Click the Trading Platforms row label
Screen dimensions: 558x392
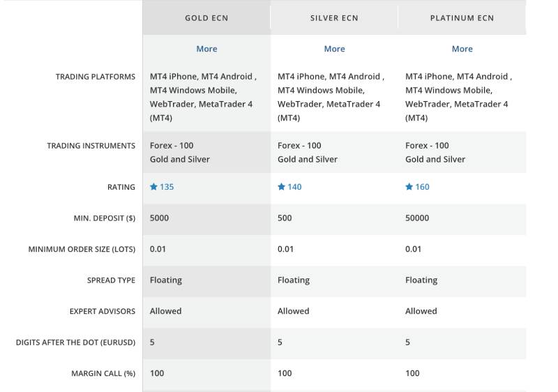point(96,77)
